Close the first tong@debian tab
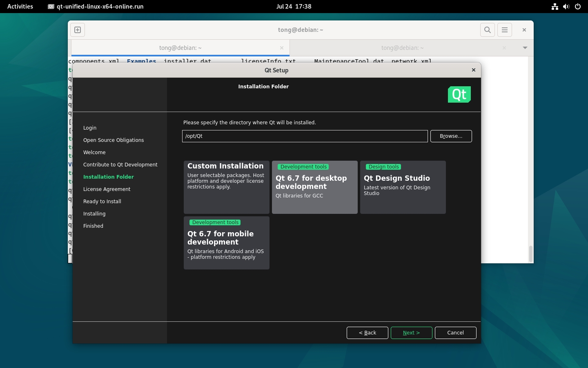 pos(282,48)
